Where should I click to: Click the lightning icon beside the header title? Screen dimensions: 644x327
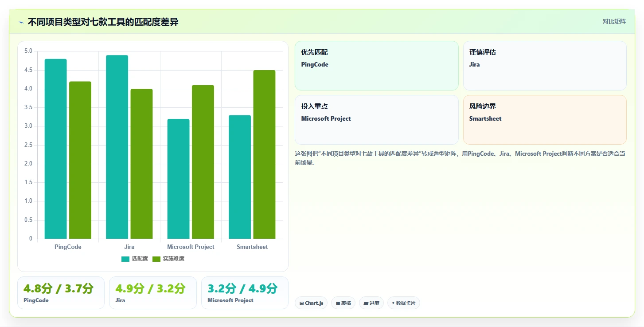(x=21, y=22)
